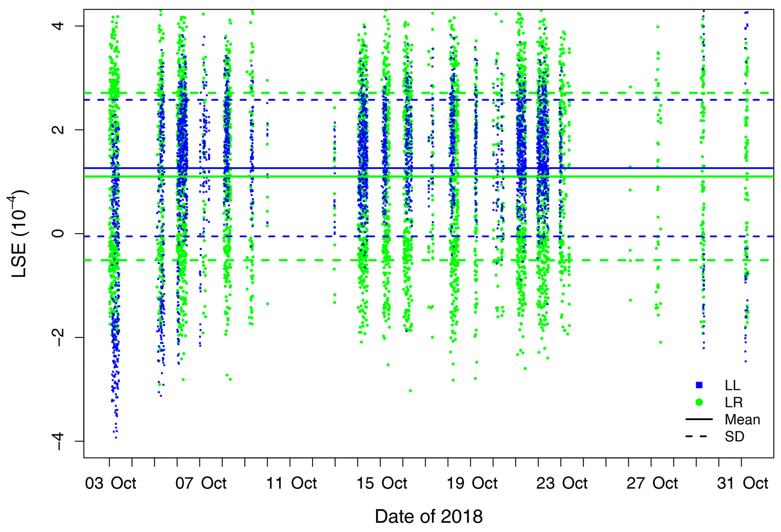Select the 'LR' legend label
781x532 pixels.
pyautogui.click(x=734, y=402)
